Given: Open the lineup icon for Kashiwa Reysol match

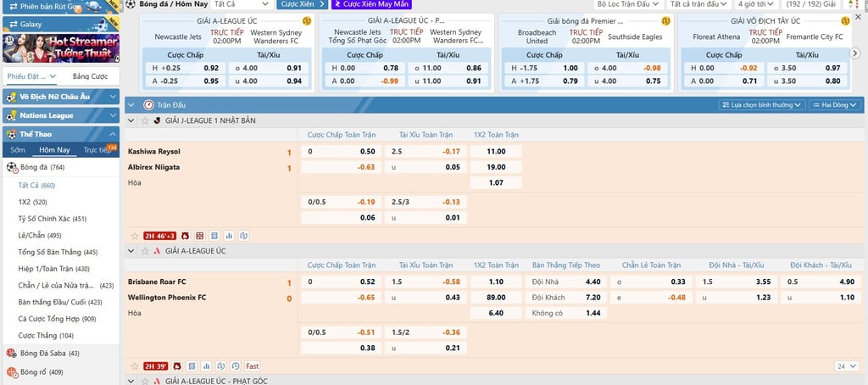Looking at the screenshot, I should coord(200,236).
